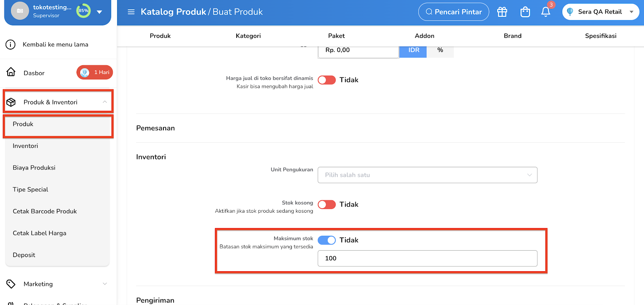Click the info icon beside Kembali ke menu lama
The width and height of the screenshot is (644, 305).
click(10, 44)
